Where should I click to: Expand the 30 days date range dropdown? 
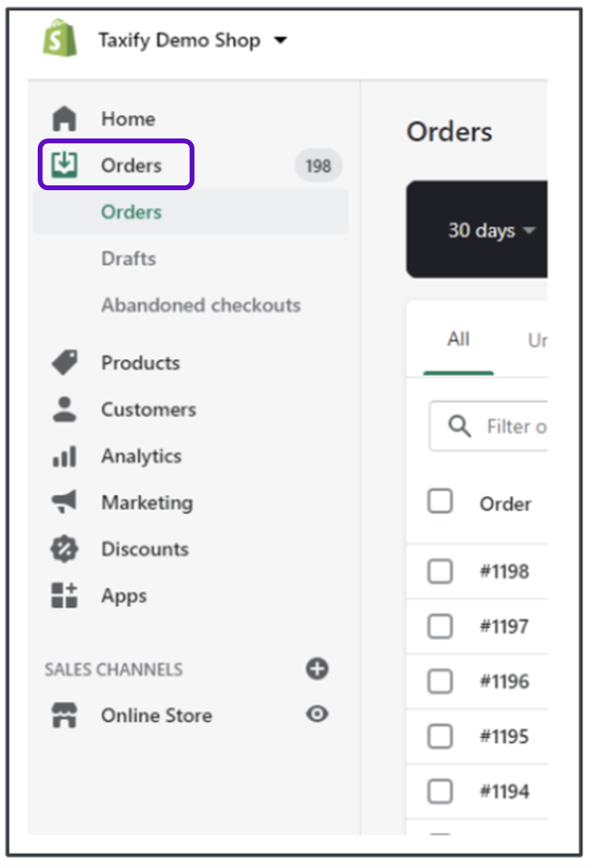point(491,231)
